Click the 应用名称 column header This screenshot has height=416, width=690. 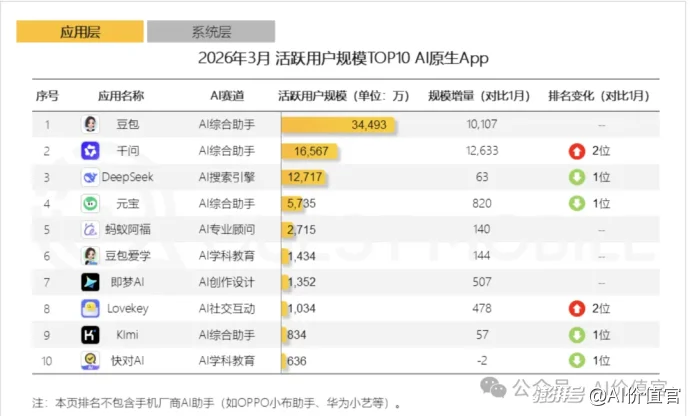(121, 96)
